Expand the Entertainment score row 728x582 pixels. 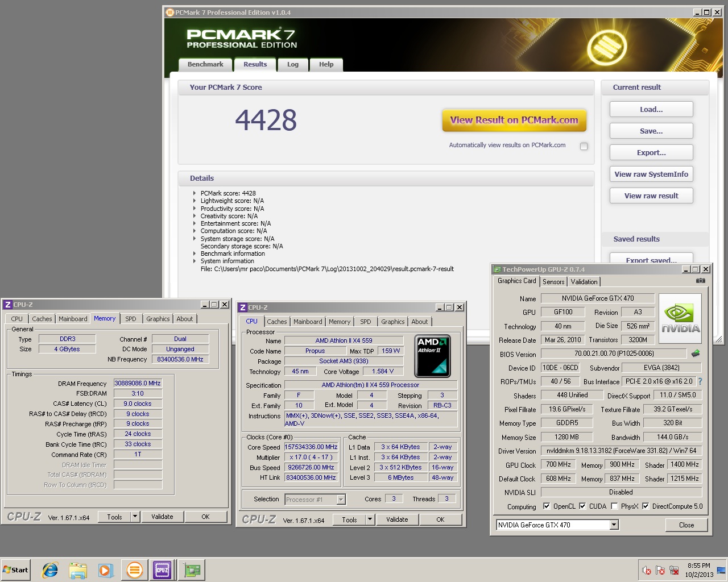click(195, 223)
